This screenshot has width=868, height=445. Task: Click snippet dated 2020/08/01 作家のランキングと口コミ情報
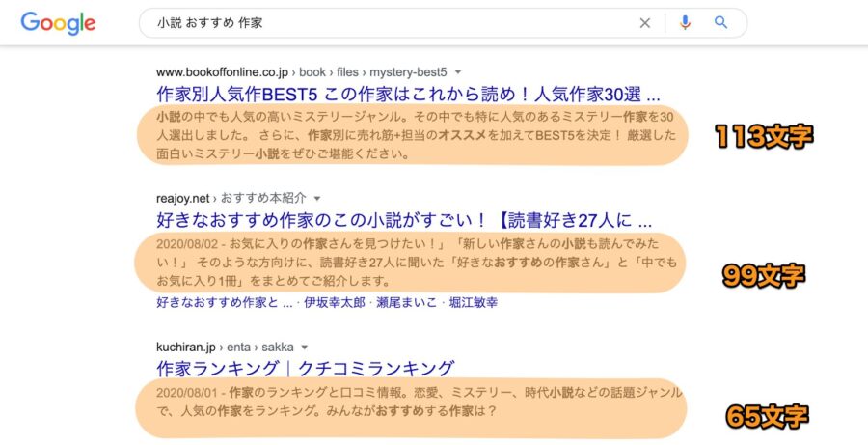pyautogui.click(x=420, y=403)
